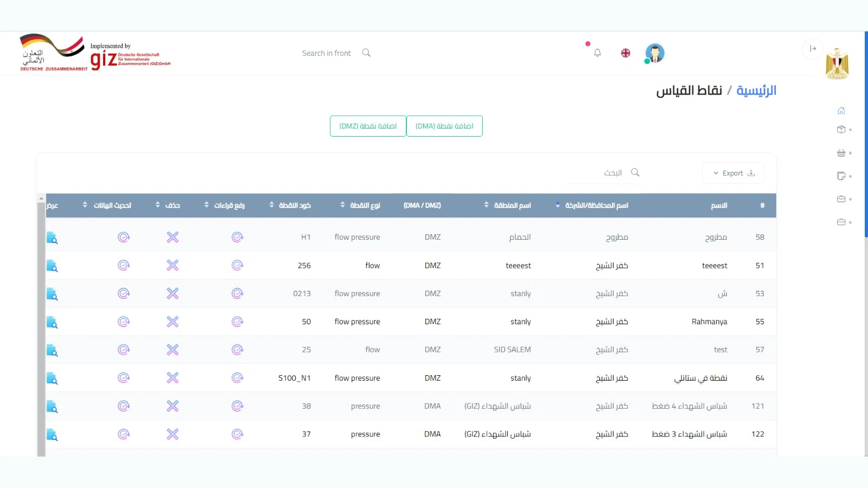Expand the Export dropdown
Screen dimensions: 868x488
(733, 173)
